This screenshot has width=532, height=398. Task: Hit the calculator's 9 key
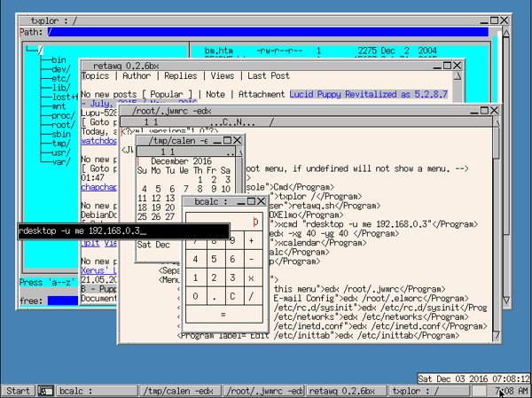point(232,240)
